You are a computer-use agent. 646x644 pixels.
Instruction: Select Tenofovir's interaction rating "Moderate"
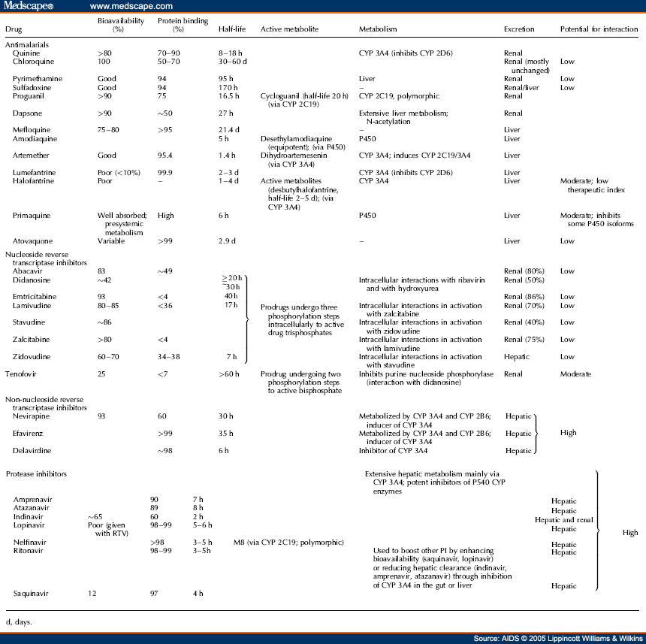(x=575, y=374)
